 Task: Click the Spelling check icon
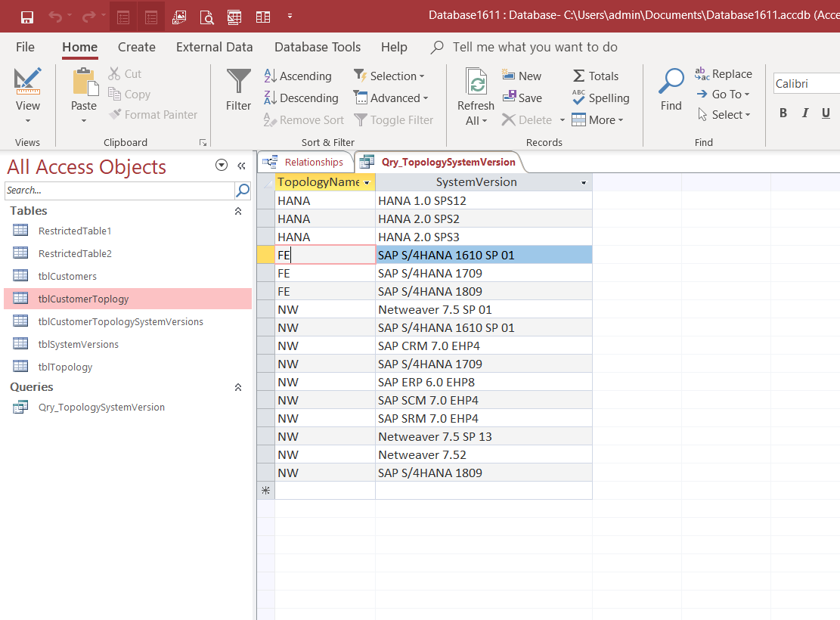coord(600,98)
